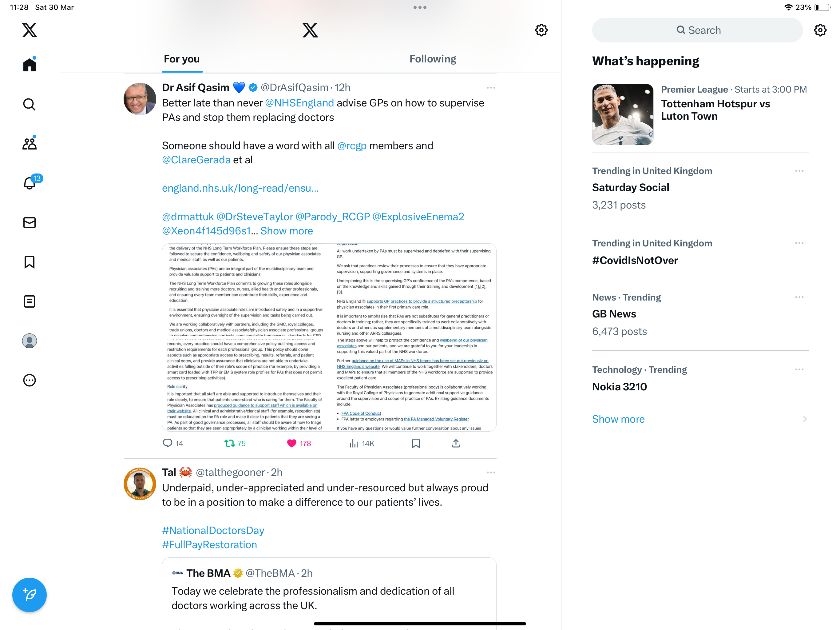Click the Search input field
Screen dimensions: 840x630
tap(697, 30)
